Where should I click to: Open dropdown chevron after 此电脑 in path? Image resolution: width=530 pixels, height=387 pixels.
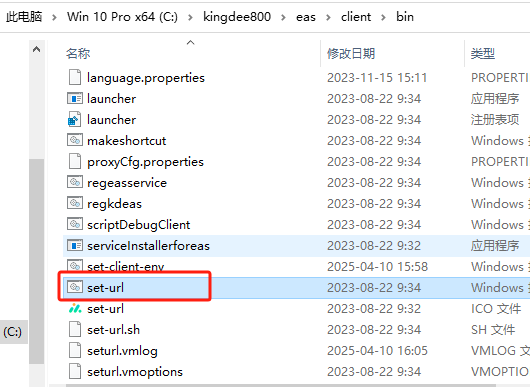[x=54, y=17]
